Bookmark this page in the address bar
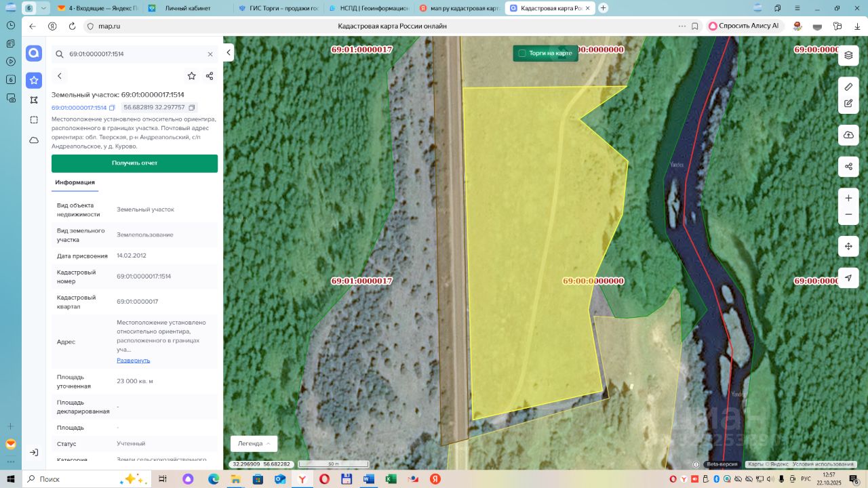The image size is (868, 488). [695, 26]
